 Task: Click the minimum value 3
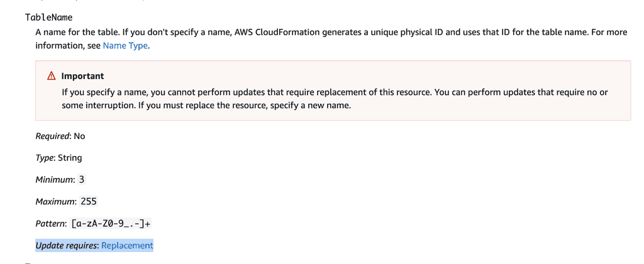tap(82, 180)
